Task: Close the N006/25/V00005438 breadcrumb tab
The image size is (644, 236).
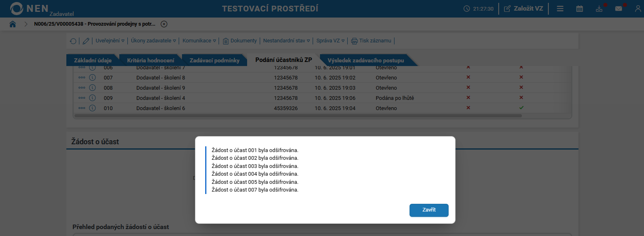Action: [164, 24]
